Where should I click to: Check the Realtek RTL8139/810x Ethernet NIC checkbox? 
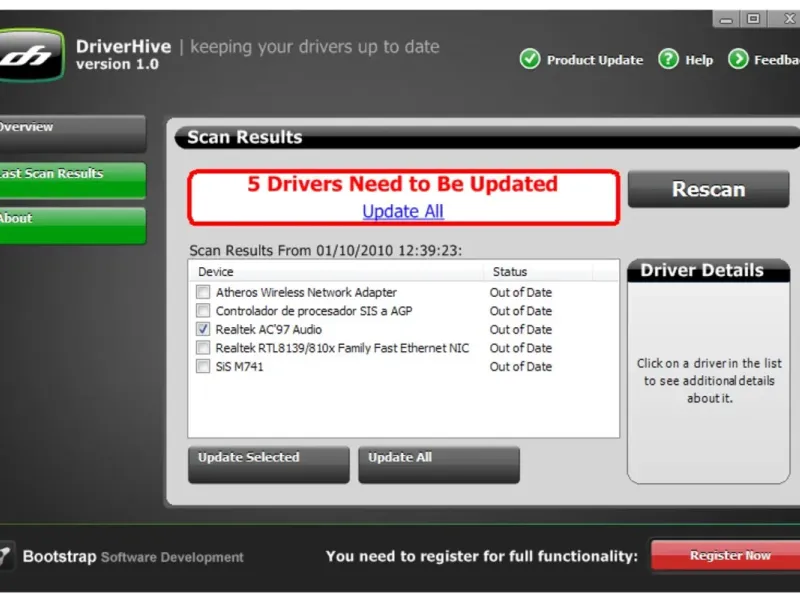pyautogui.click(x=203, y=347)
